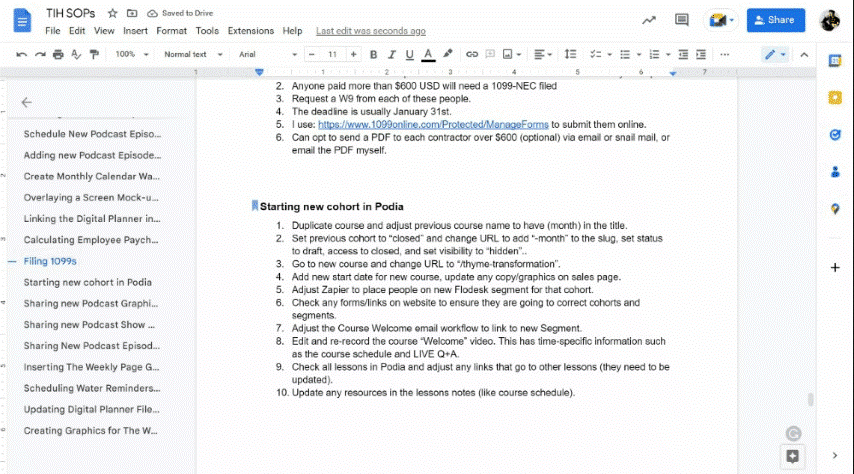Open Google Keep in side panel
Viewport: 854px width, 474px height.
point(835,97)
